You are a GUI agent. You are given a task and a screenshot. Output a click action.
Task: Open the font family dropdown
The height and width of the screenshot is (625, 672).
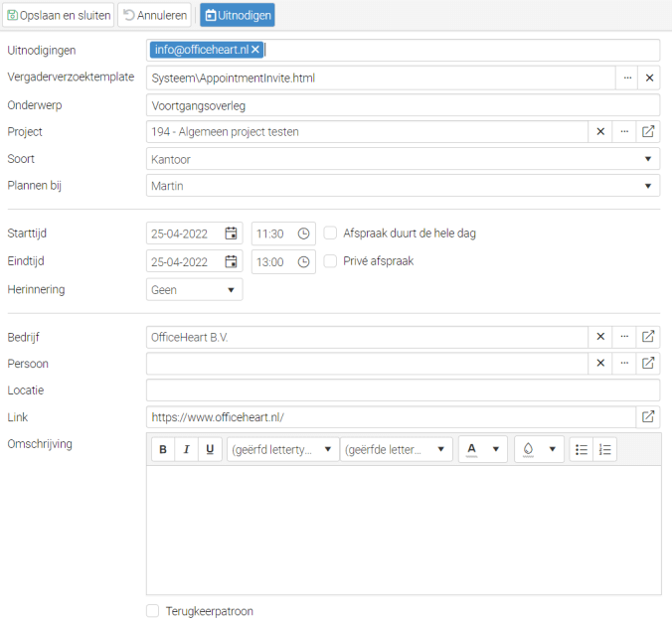(x=283, y=449)
